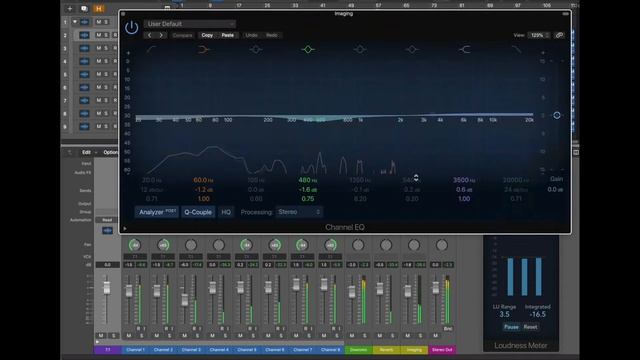Click the -1.2 dB orange gain value
Screen dimensions: 640x360
203,189
